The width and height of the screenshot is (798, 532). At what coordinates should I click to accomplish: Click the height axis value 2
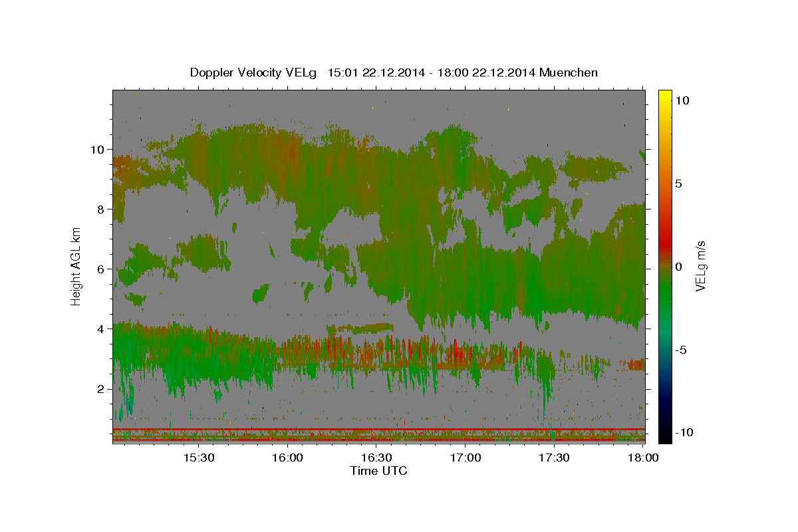click(101, 389)
